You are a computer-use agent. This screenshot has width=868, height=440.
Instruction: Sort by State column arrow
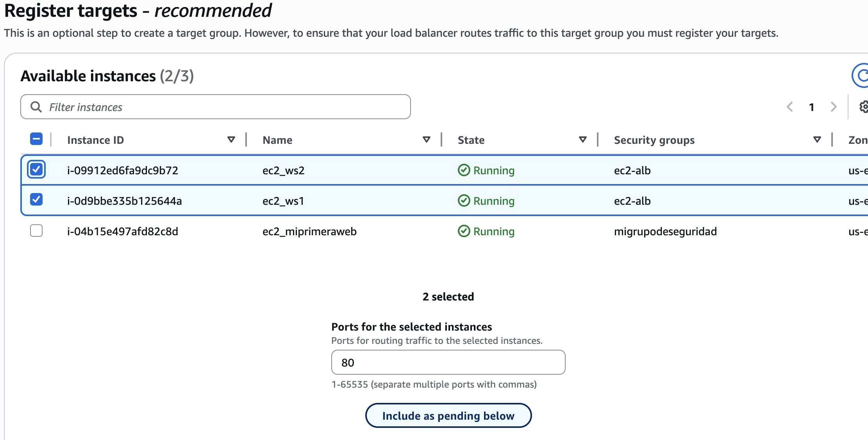(583, 140)
